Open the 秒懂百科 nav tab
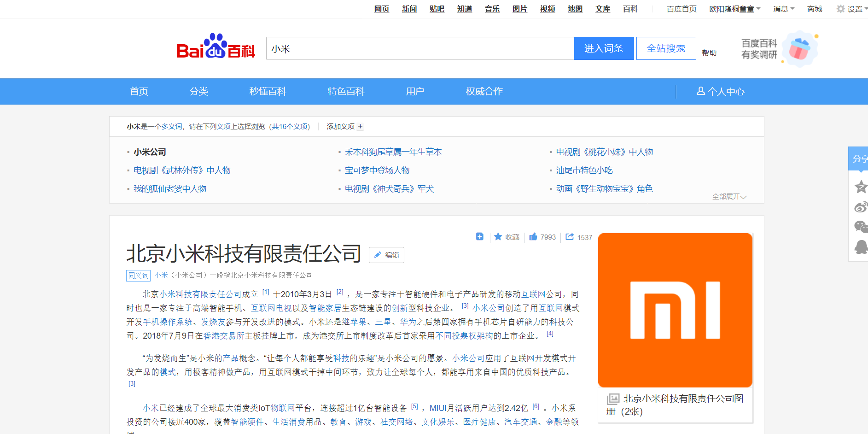This screenshot has width=868, height=434. pos(268,91)
